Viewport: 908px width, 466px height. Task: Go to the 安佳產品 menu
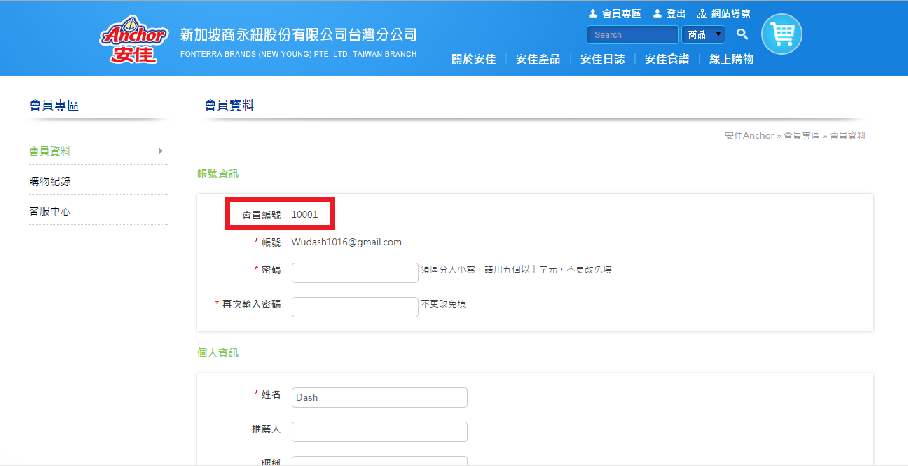(x=538, y=59)
